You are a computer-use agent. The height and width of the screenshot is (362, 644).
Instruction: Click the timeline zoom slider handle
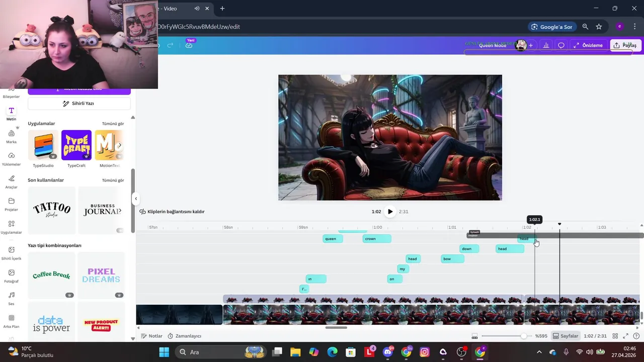[x=524, y=336]
